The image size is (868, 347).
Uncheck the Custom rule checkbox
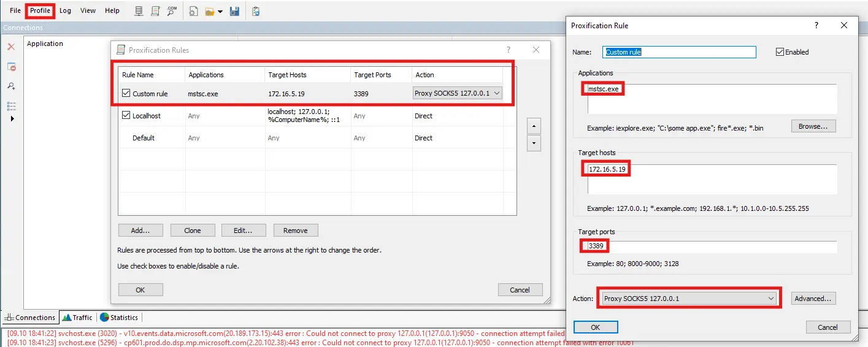click(x=126, y=94)
